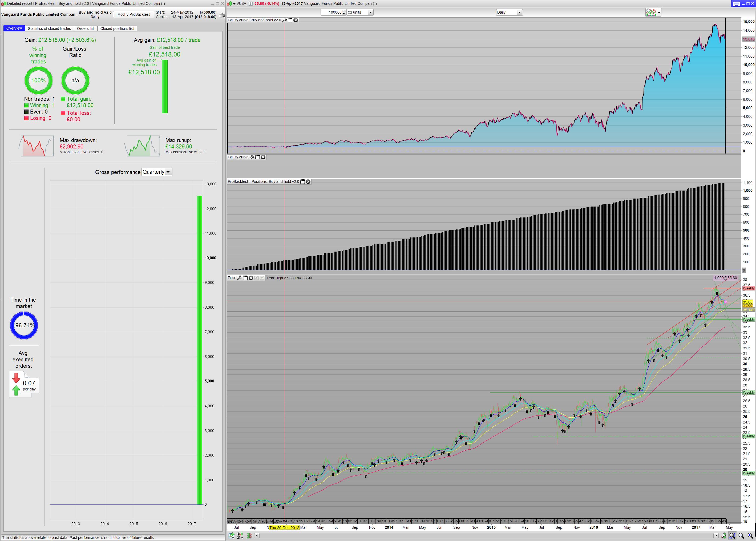The width and height of the screenshot is (756, 541).
Task: Click the zoom in magnifier icon
Action: [x=750, y=536]
